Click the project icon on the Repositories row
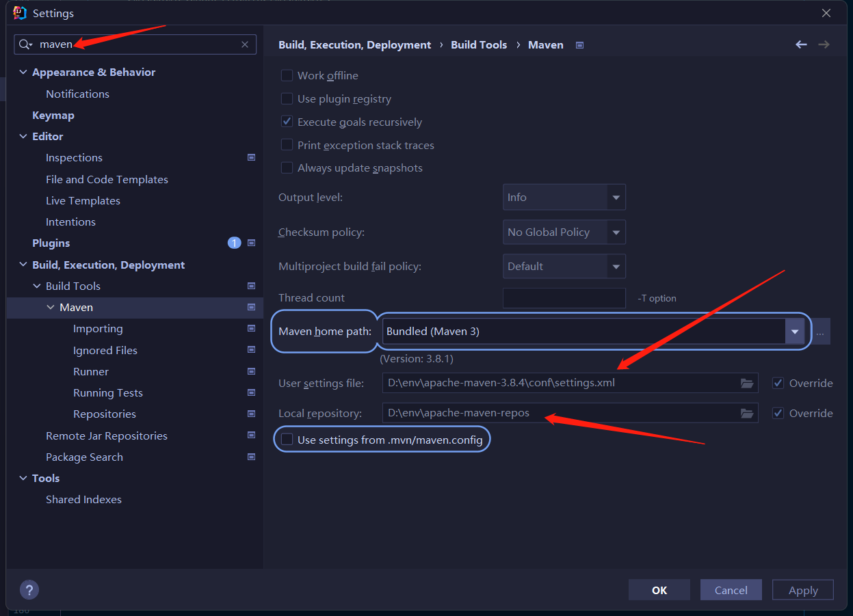This screenshot has height=616, width=853. 251,414
